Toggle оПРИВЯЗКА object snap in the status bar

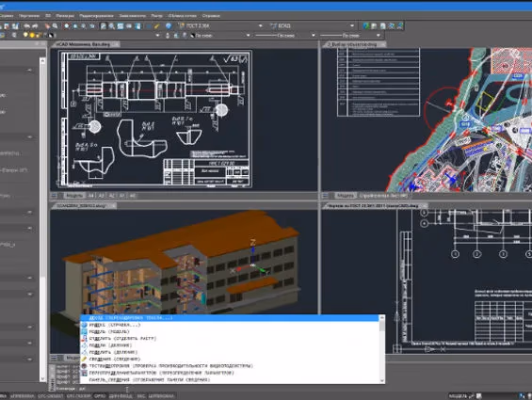22,396
